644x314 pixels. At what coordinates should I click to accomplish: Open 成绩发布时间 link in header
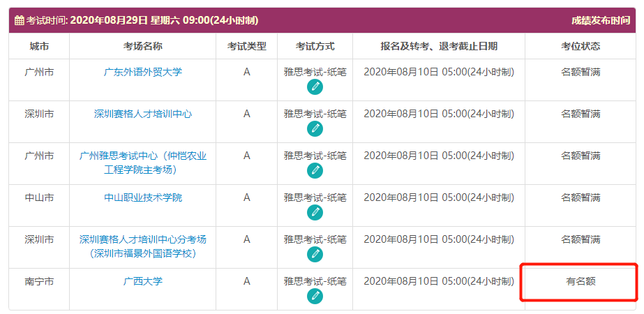601,20
